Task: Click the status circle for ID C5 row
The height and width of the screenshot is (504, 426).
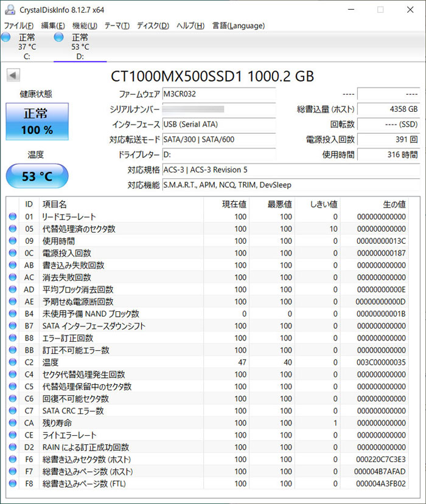Action: coord(13,386)
